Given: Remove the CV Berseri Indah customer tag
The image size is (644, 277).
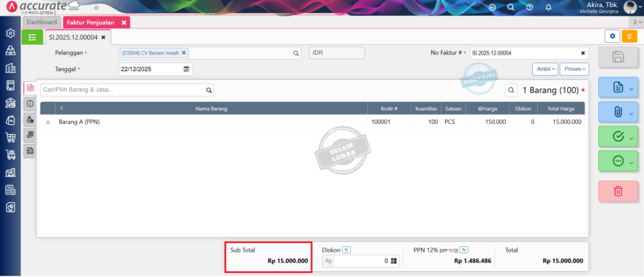Looking at the screenshot, I should click(x=184, y=54).
